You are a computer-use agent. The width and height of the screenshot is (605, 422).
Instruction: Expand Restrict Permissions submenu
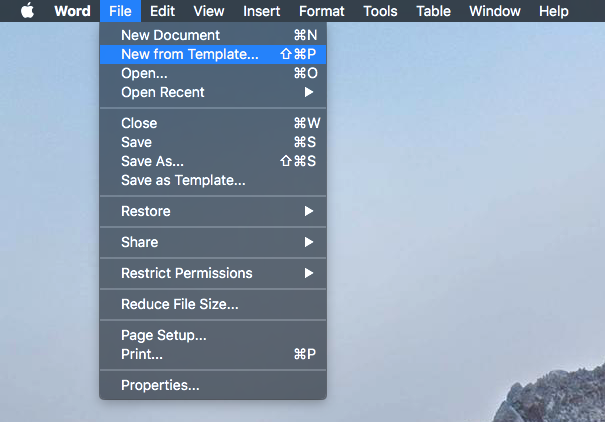tap(186, 273)
